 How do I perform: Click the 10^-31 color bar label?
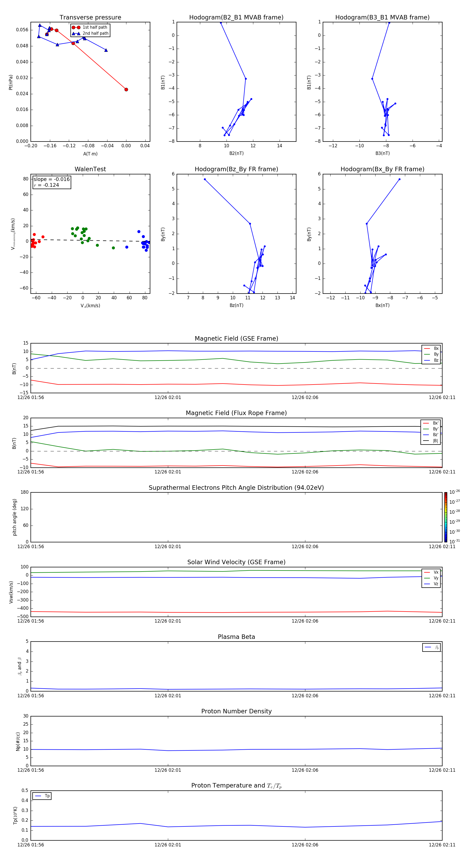(x=455, y=542)
